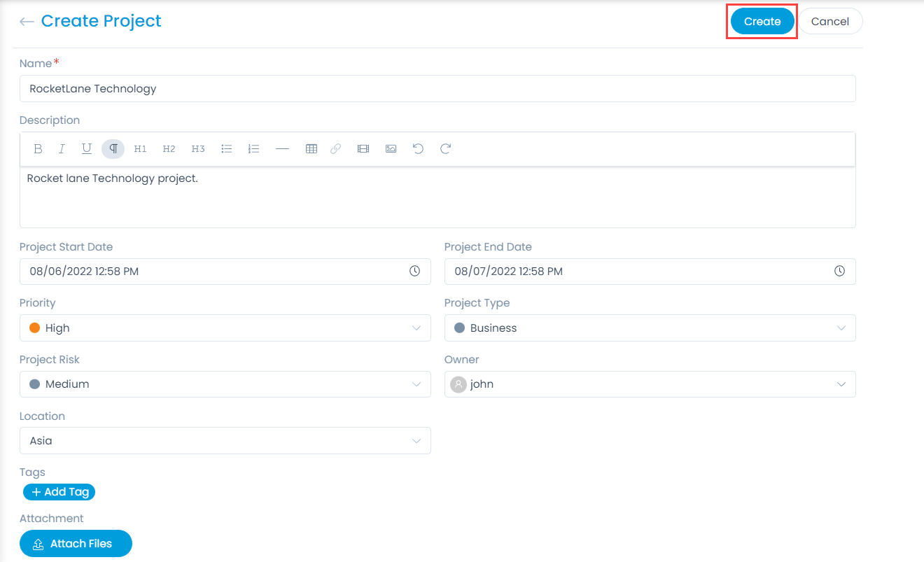
Task: Insert a horizontal rule line
Action: point(282,148)
